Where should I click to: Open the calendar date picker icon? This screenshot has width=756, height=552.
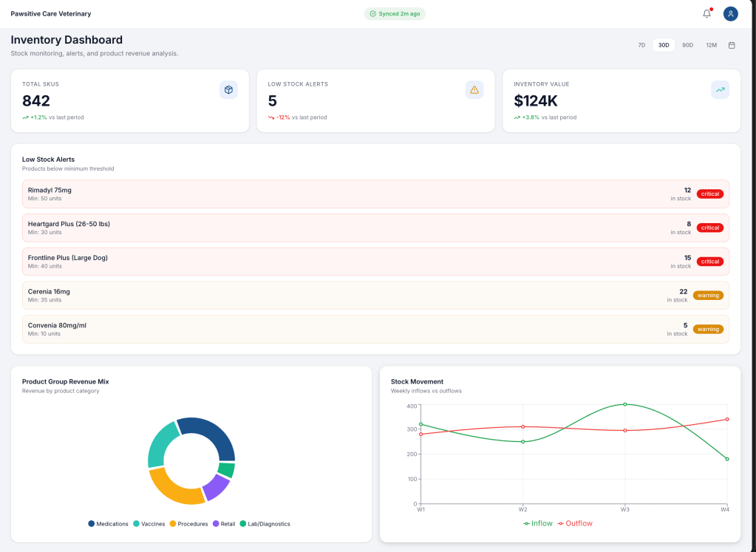coord(732,45)
